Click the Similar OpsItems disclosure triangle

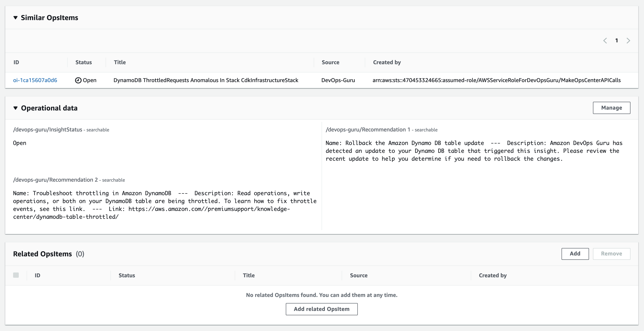[x=15, y=17]
